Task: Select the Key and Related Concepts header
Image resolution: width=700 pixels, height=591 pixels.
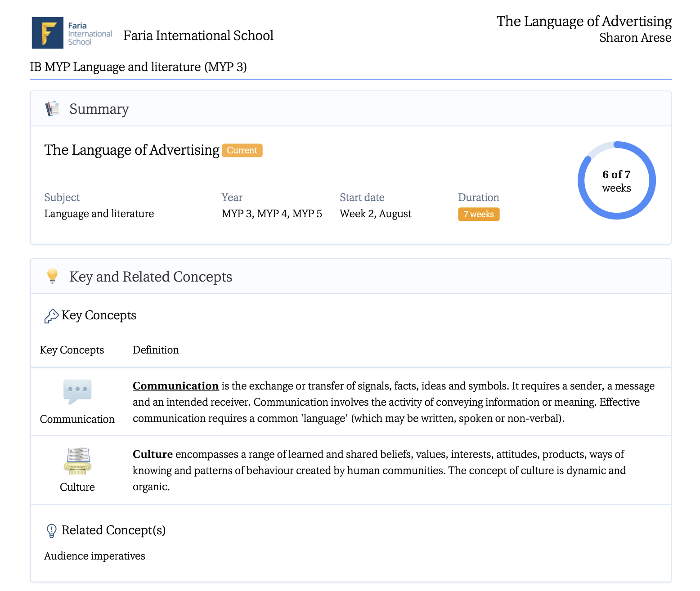Action: [x=151, y=277]
